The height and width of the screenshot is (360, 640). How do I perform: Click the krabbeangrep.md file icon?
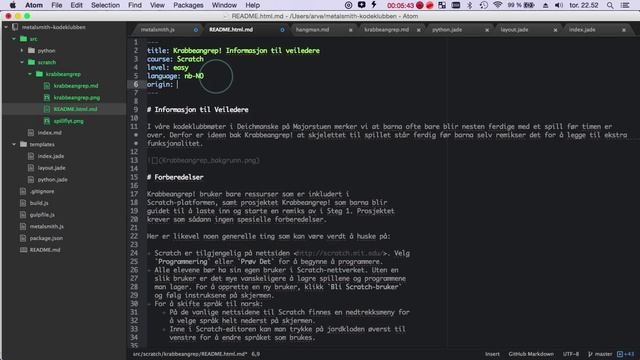[x=47, y=86]
